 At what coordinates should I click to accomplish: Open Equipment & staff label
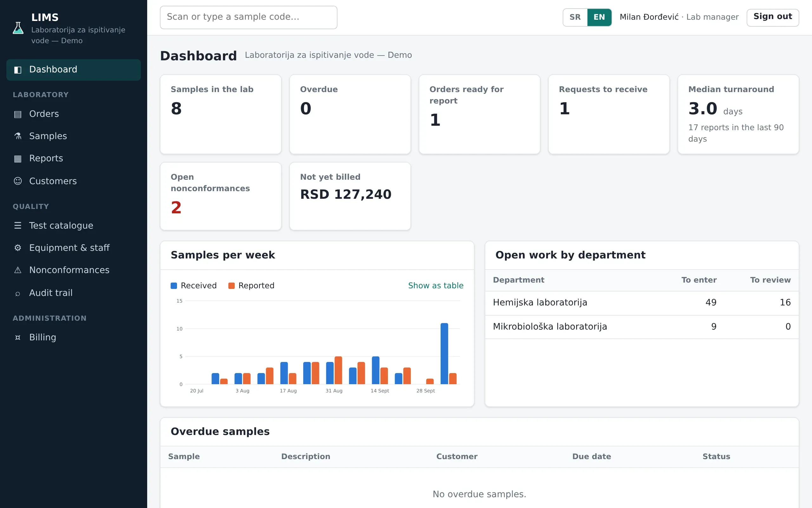point(69,248)
